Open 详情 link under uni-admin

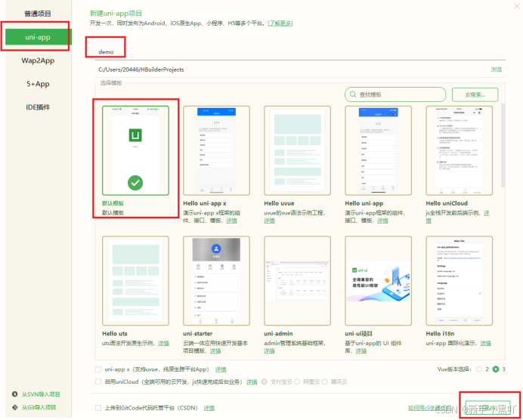click(x=269, y=351)
